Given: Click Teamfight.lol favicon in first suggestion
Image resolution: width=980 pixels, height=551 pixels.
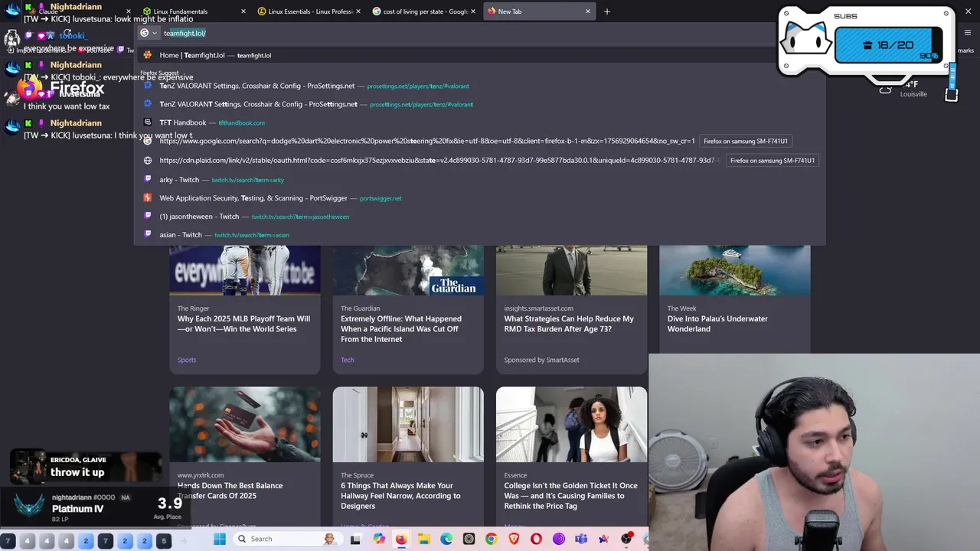Looking at the screenshot, I should (148, 55).
